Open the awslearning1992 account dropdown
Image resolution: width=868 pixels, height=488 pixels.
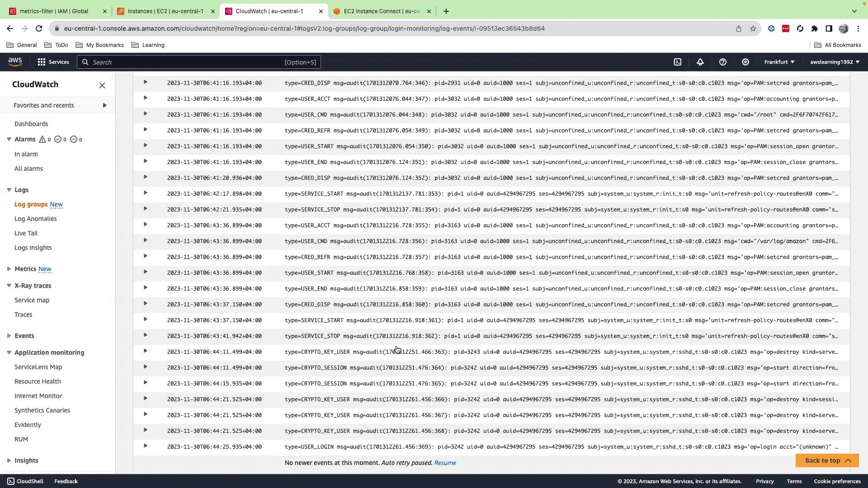click(x=835, y=62)
